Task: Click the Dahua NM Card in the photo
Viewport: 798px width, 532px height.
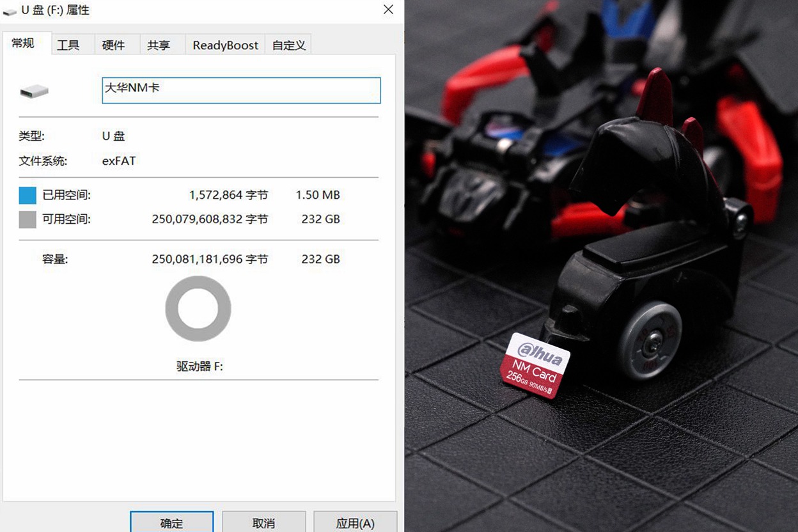Action: coord(536,365)
